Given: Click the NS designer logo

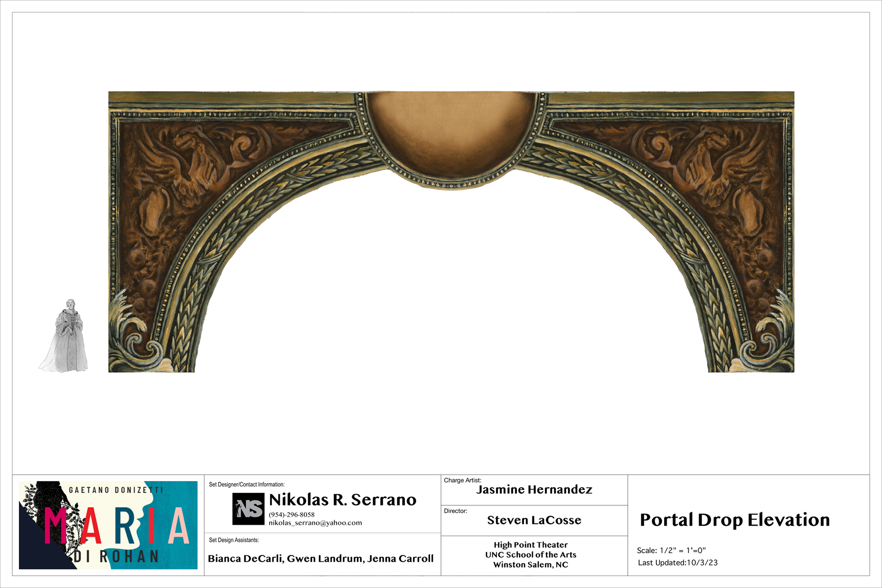Looking at the screenshot, I should point(248,509).
